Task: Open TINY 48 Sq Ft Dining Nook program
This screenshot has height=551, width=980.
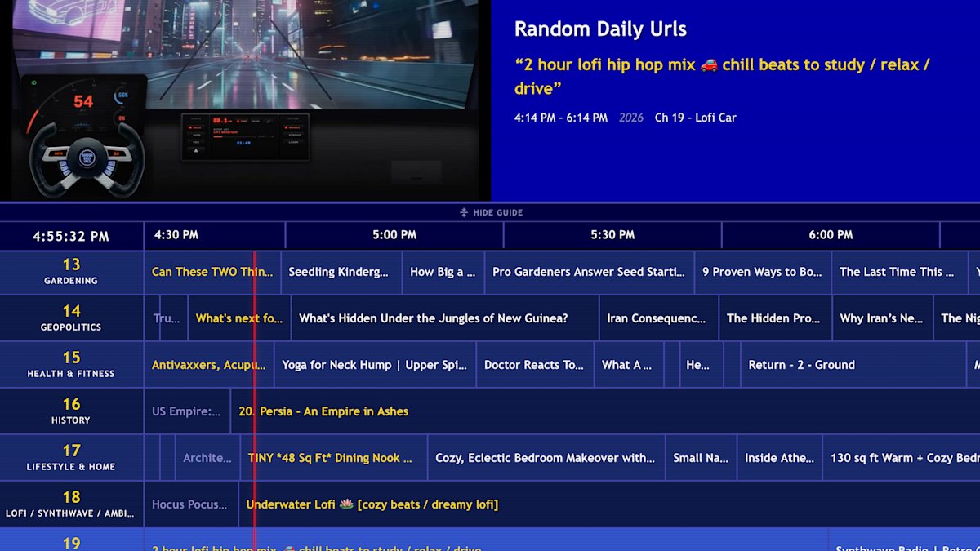Action: pyautogui.click(x=333, y=459)
